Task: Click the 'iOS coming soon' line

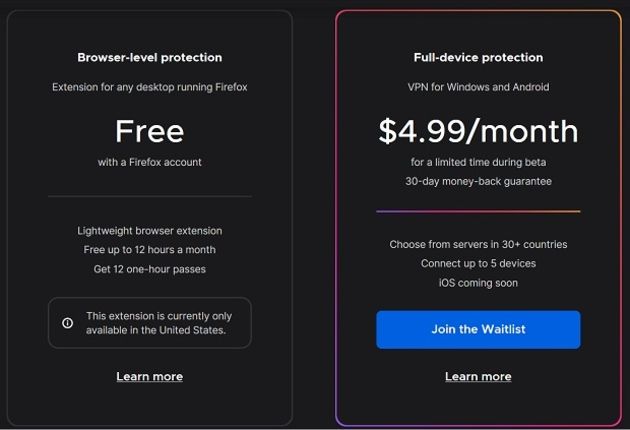Action: 478,283
